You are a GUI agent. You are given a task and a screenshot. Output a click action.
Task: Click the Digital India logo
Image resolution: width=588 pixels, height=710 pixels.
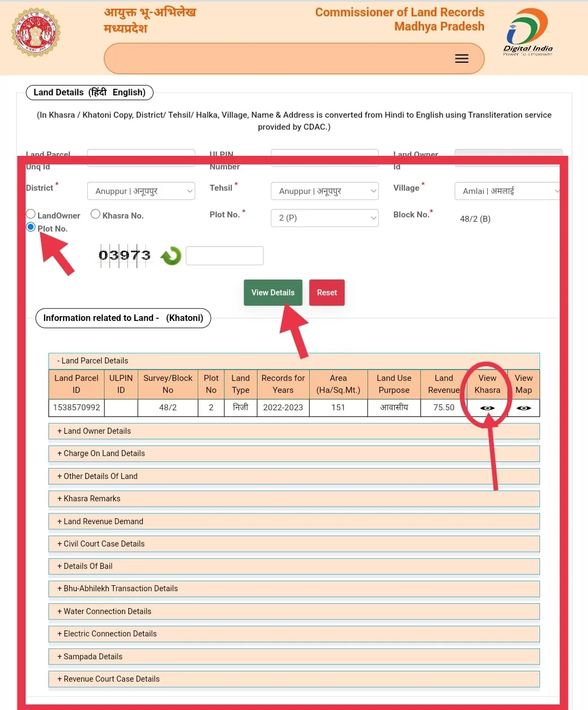[x=527, y=33]
